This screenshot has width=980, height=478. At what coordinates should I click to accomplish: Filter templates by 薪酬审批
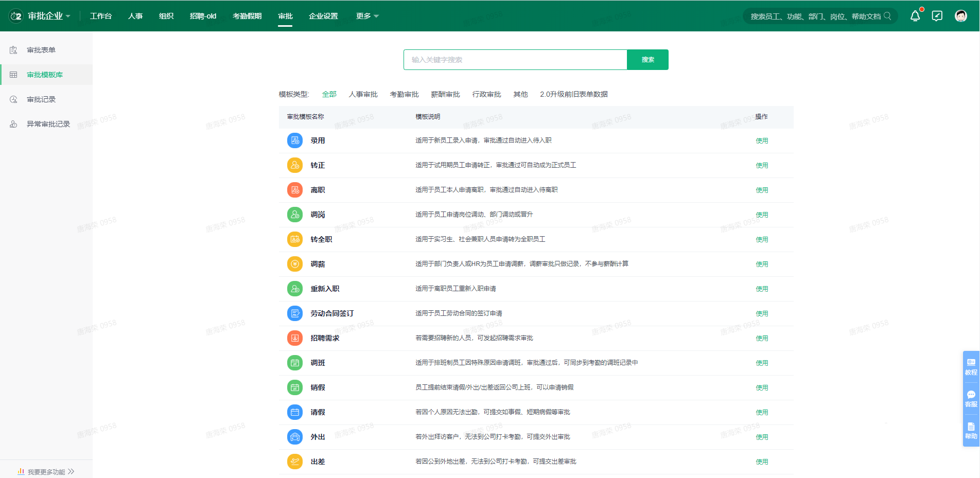tap(445, 94)
